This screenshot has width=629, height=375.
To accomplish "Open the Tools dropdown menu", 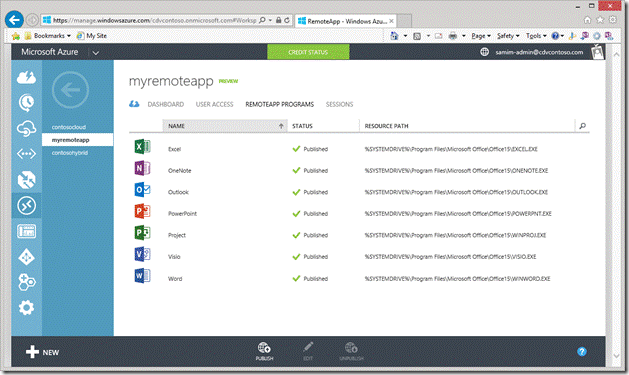I will click(x=536, y=36).
